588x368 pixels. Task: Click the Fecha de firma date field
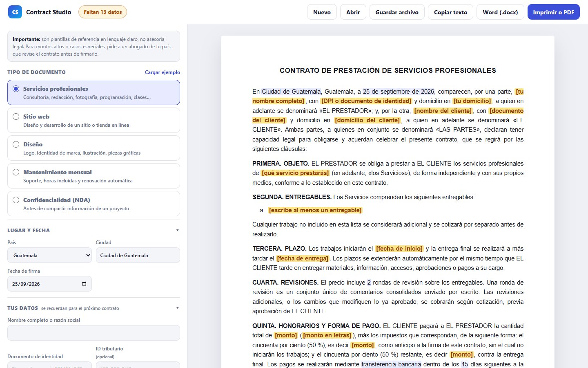pos(49,284)
